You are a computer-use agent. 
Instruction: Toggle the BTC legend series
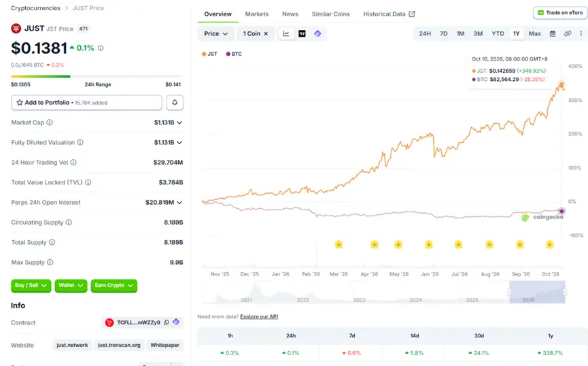tap(234, 54)
